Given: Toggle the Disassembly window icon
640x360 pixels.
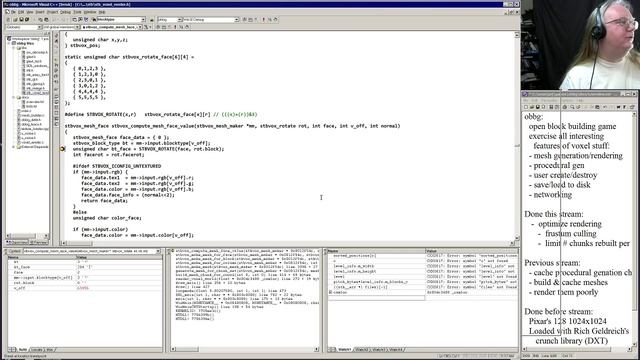Looking at the screenshot, I should pos(56,124).
